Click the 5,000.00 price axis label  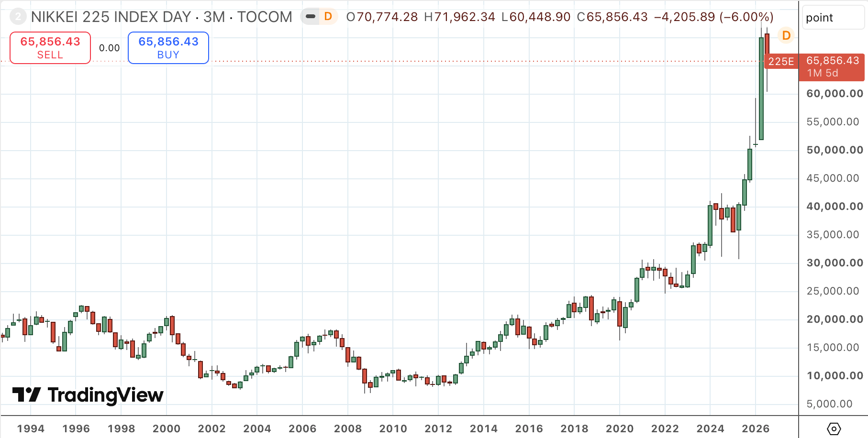tap(830, 404)
